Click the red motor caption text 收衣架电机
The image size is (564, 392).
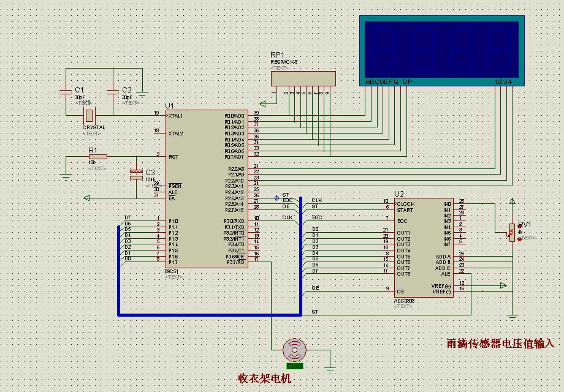[x=264, y=379]
